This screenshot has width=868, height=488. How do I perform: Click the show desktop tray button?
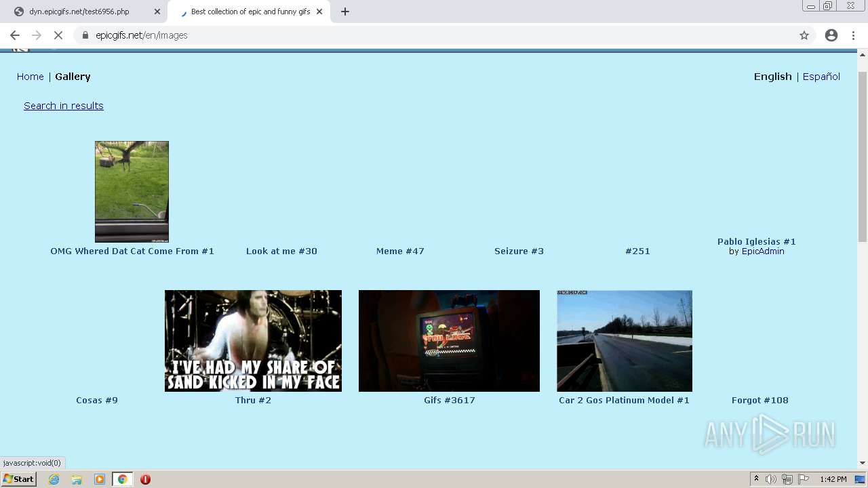[x=861, y=479]
